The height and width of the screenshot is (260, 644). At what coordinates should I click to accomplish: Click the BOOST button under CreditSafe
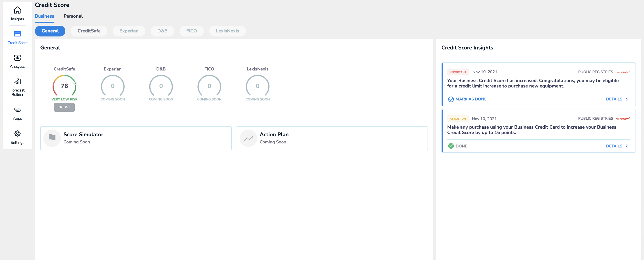[64, 107]
